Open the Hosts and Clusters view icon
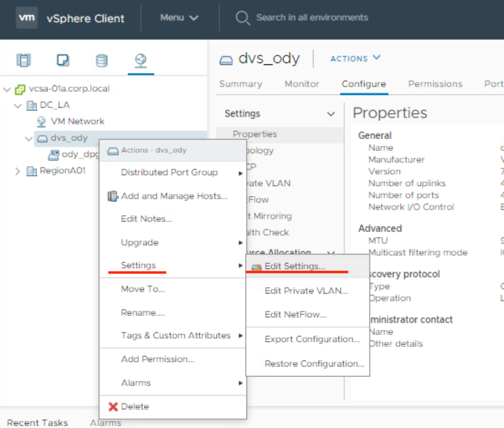This screenshot has height=428, width=504. (x=23, y=60)
